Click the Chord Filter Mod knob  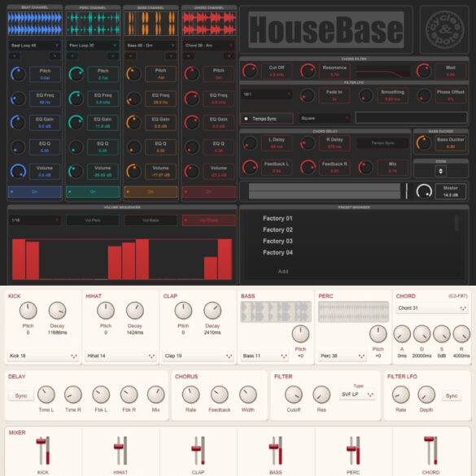[x=424, y=71]
